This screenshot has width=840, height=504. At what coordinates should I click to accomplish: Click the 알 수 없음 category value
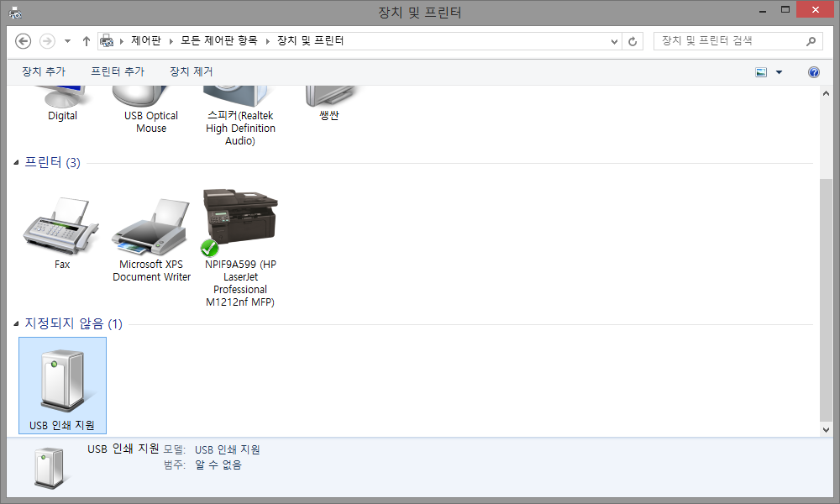(x=218, y=465)
